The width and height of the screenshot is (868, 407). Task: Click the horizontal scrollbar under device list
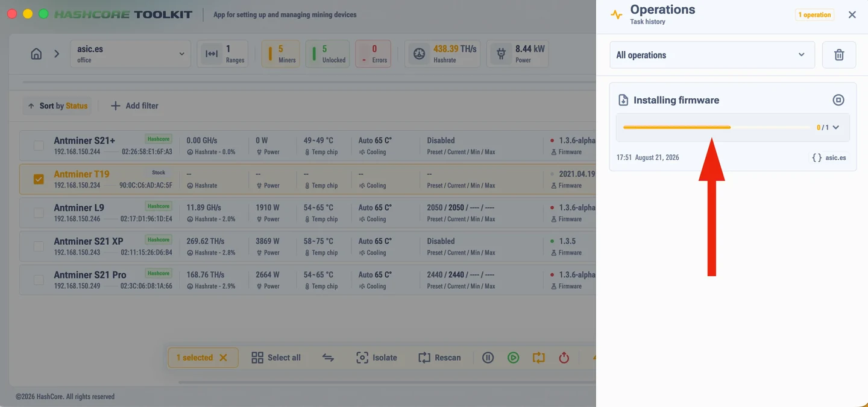[x=386, y=382]
